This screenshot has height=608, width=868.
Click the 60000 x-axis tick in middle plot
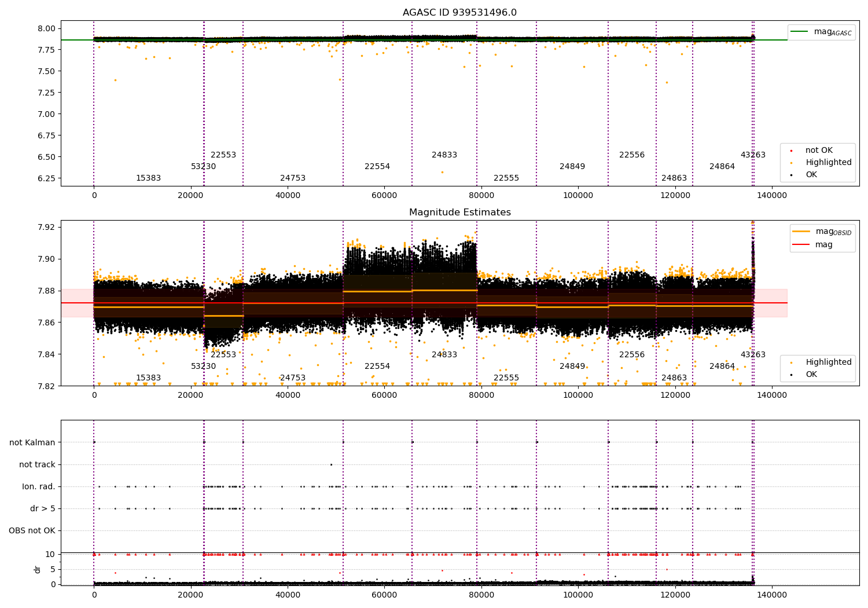pos(385,395)
